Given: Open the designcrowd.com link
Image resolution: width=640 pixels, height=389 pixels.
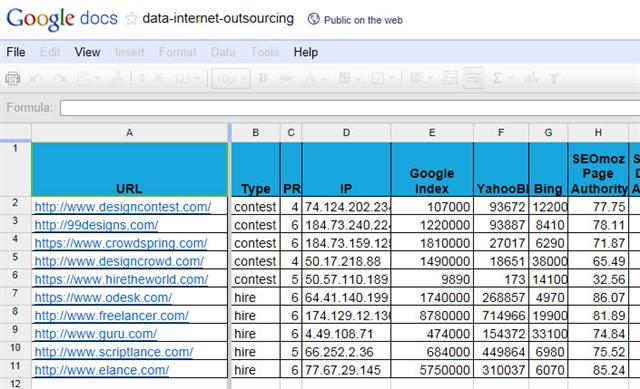Looking at the screenshot, I should point(119,261).
